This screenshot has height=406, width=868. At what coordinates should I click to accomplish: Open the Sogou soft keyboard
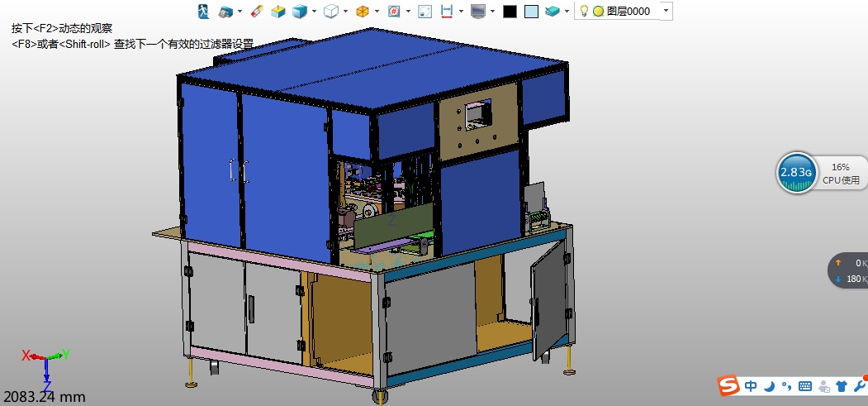tap(805, 385)
